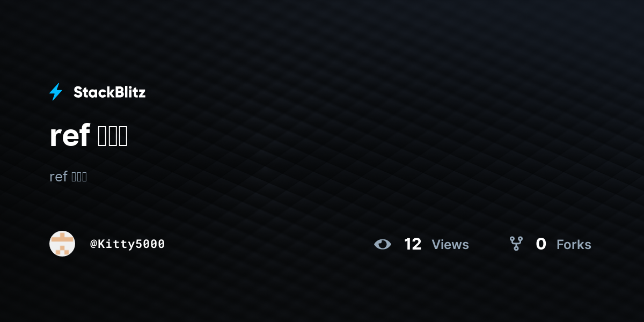Click the view count number 12
This screenshot has height=322, width=644.
click(413, 244)
